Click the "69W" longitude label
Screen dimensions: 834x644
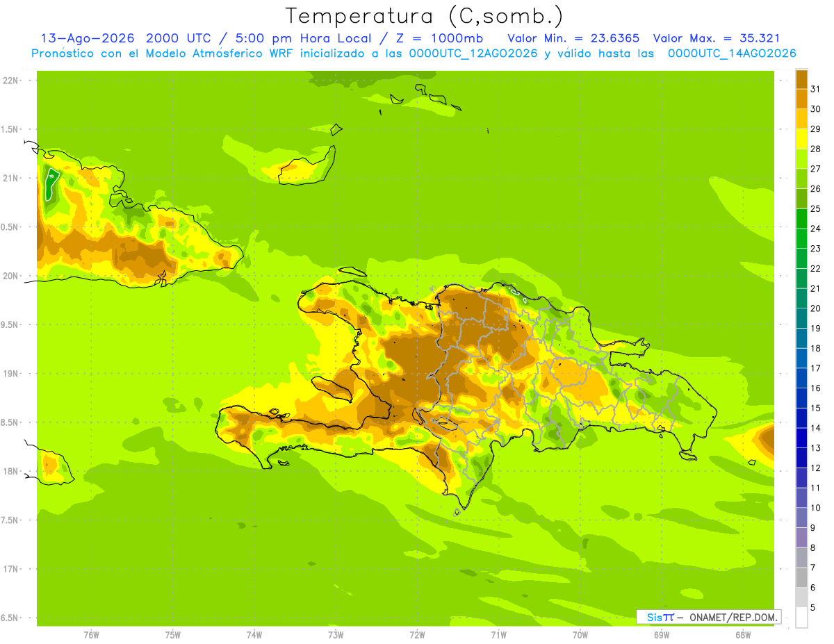662,635
